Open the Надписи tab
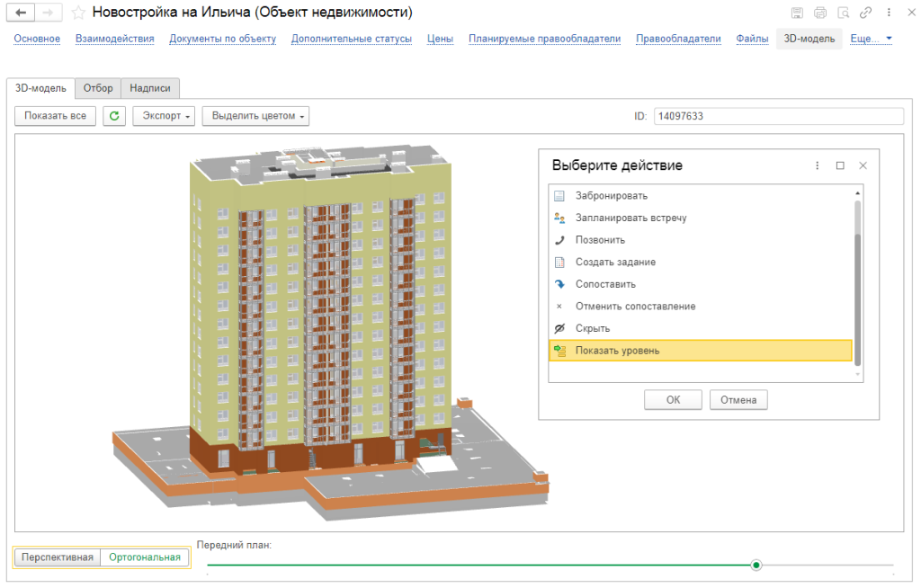 [x=150, y=88]
